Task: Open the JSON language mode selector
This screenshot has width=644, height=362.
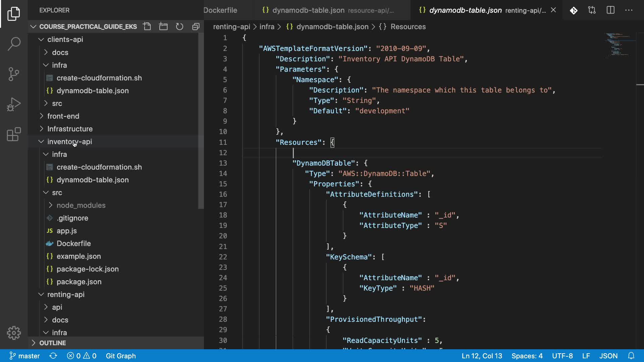Action: tap(608, 356)
